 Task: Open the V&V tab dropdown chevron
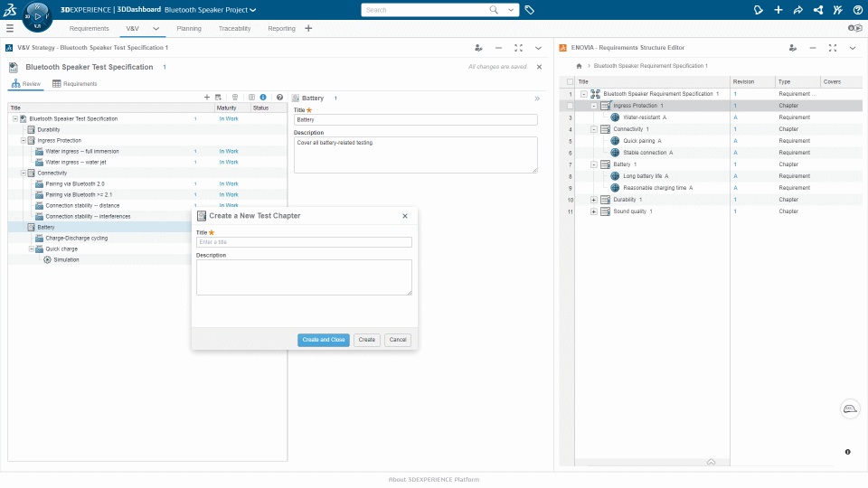point(156,28)
